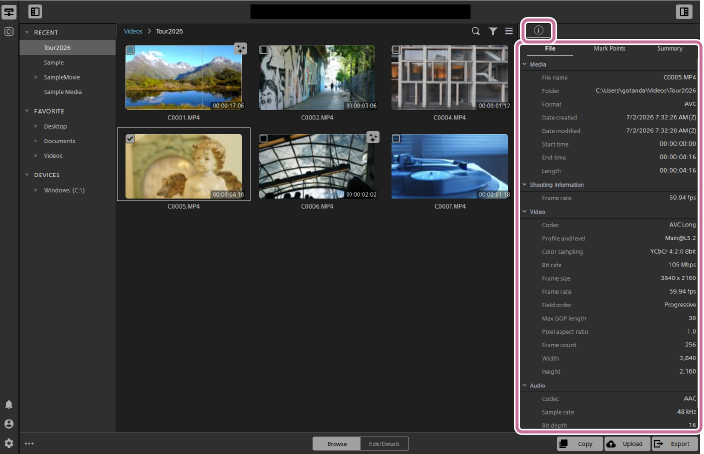Click Tour2026 in the breadcrumb

pos(169,31)
